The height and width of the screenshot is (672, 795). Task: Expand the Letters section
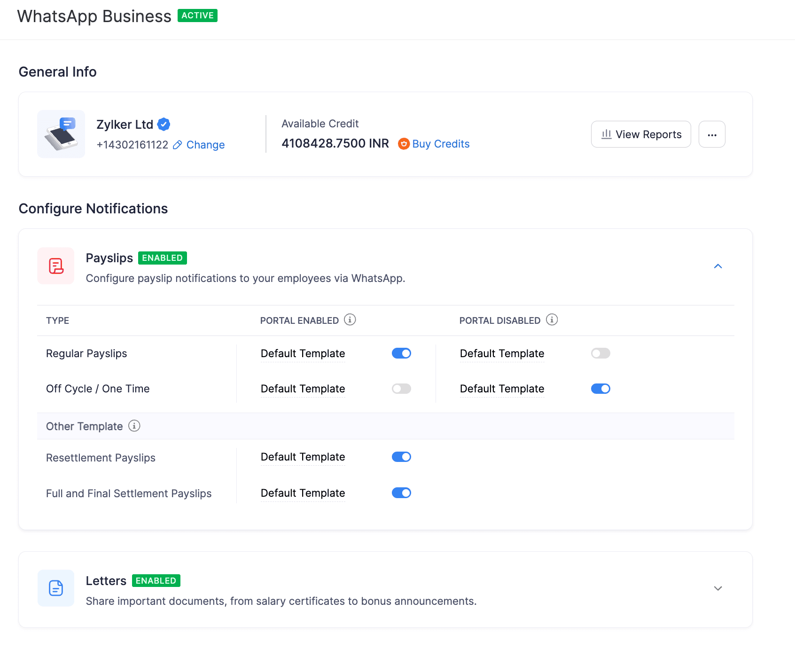tap(717, 588)
